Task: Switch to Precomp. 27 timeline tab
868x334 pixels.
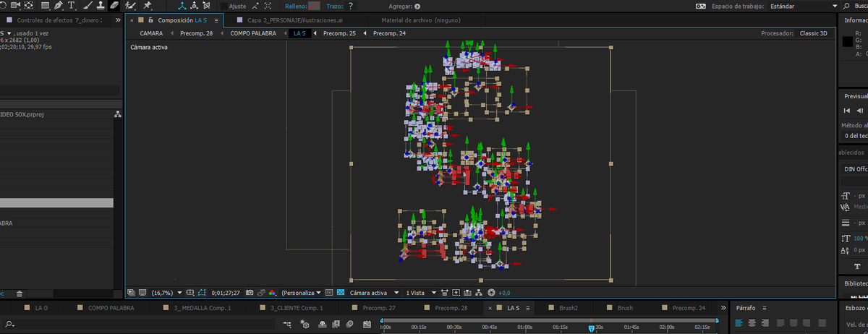Action: tap(379, 308)
